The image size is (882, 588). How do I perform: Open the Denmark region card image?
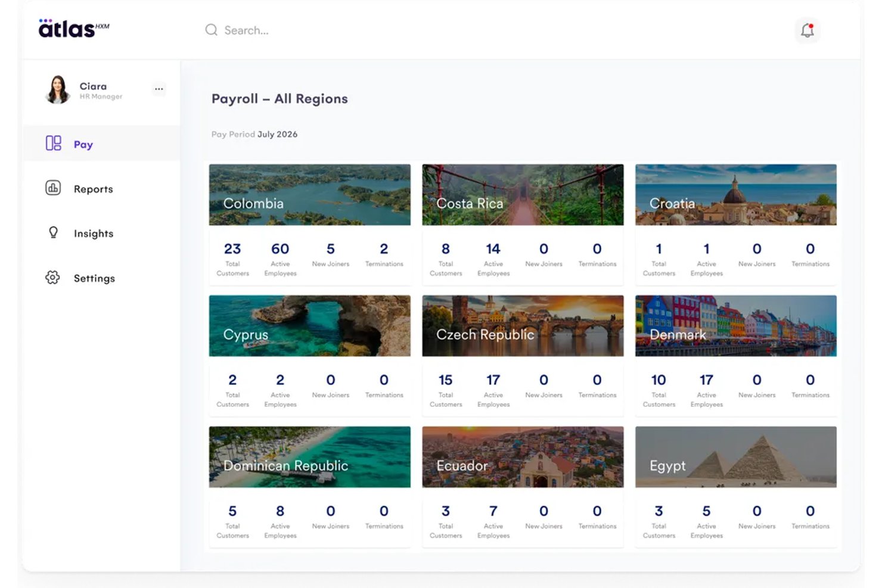click(736, 326)
